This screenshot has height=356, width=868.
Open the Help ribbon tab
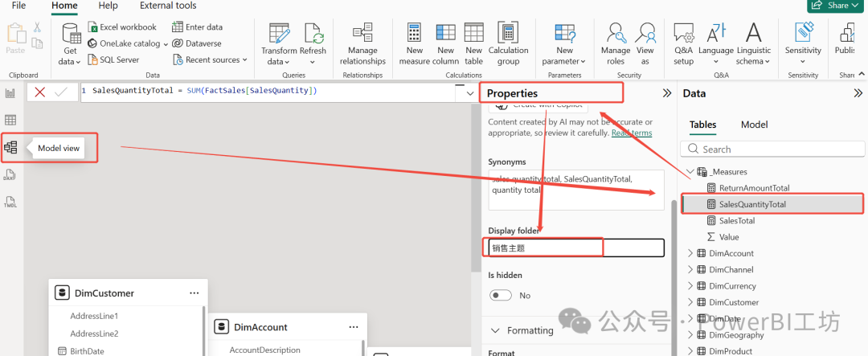point(108,6)
